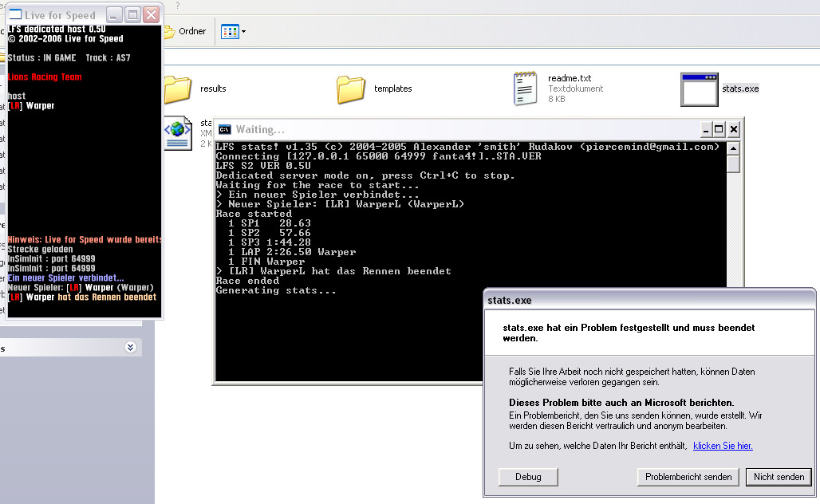Viewport: 820px width, 504px height.
Task: Click the 'stats.exe' file label
Action: (740, 89)
